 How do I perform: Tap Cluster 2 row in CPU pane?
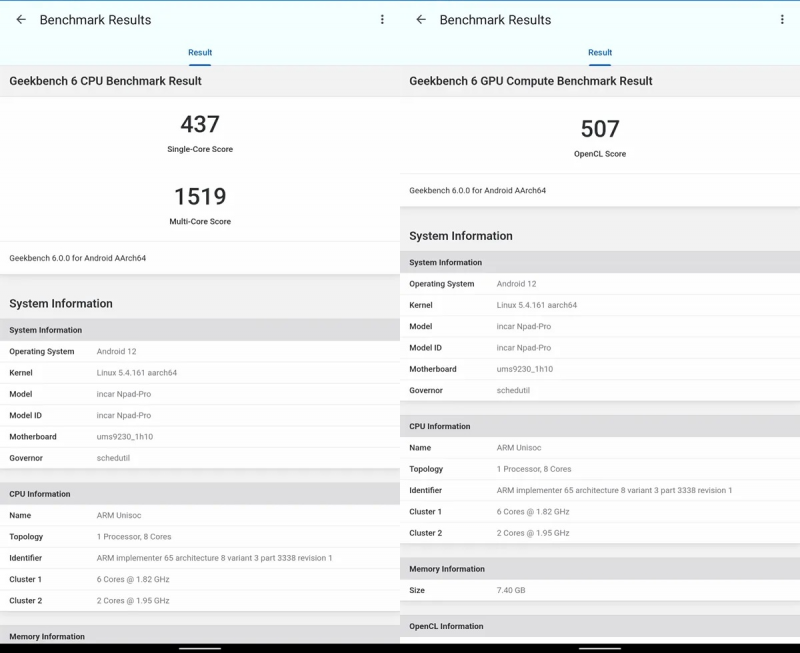[x=200, y=600]
